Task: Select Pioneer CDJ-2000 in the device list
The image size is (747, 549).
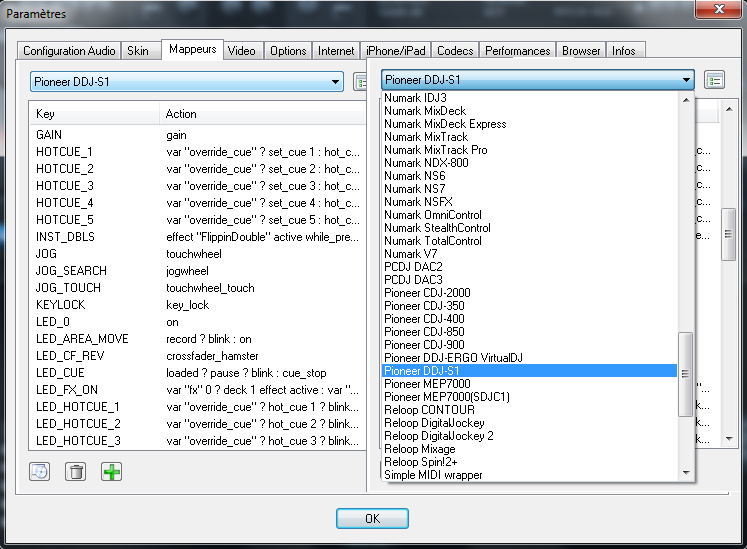Action: pyautogui.click(x=427, y=293)
